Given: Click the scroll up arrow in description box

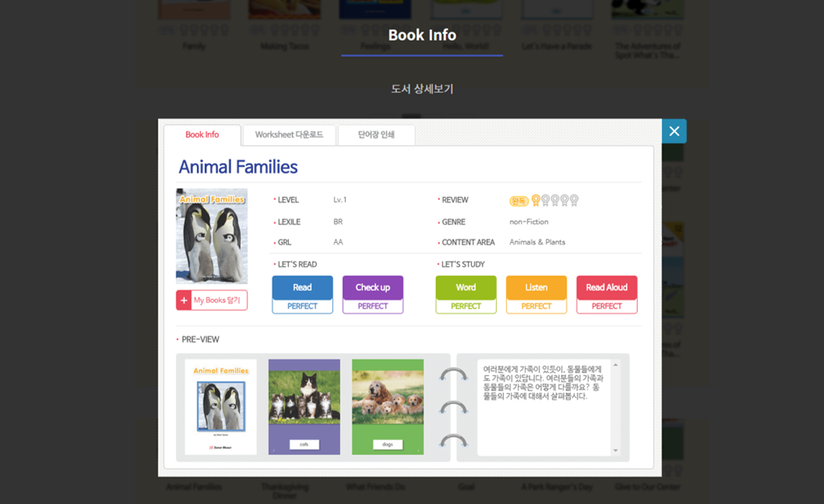Looking at the screenshot, I should pyautogui.click(x=615, y=365).
